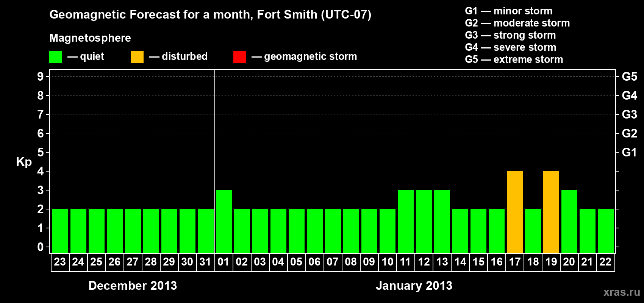Click the orange disturbed legend swatch
This screenshot has height=303, width=644.
click(137, 57)
